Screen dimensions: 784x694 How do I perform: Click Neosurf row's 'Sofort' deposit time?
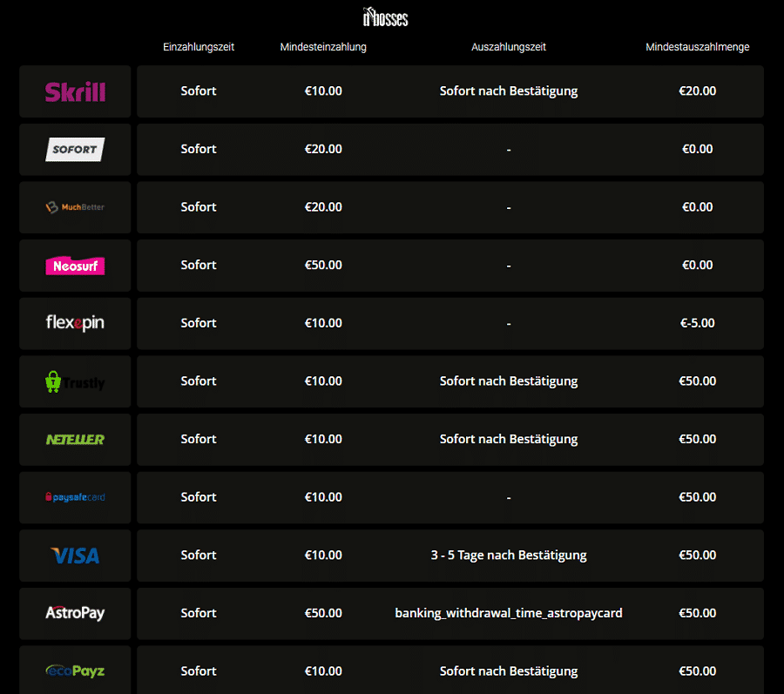tap(199, 265)
